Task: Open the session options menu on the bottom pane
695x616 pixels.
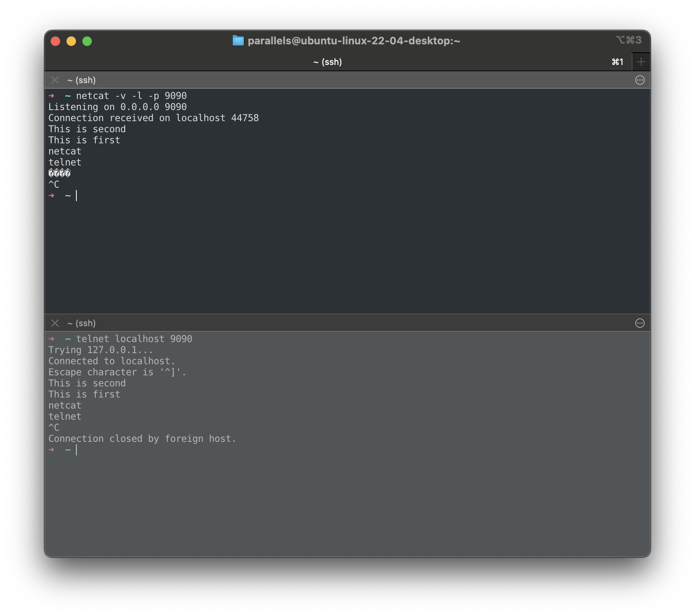Action: tap(640, 323)
